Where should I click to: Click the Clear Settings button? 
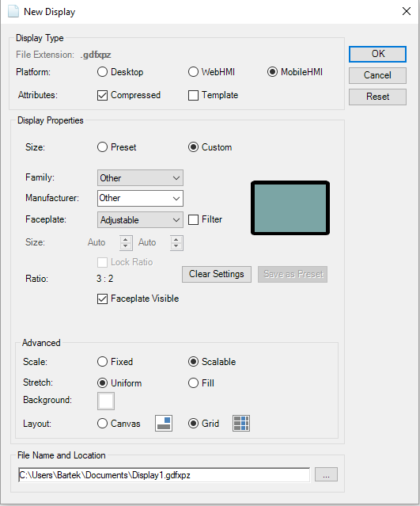pyautogui.click(x=217, y=274)
